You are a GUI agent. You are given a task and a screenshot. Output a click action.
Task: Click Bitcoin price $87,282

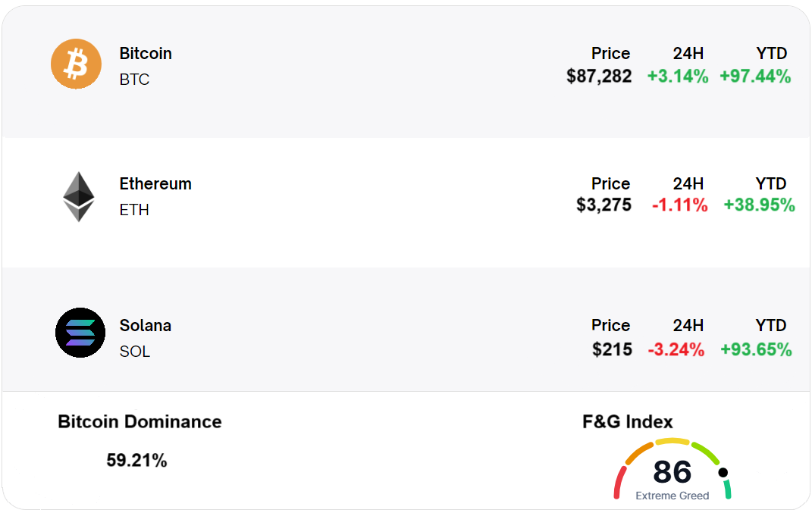(x=599, y=77)
